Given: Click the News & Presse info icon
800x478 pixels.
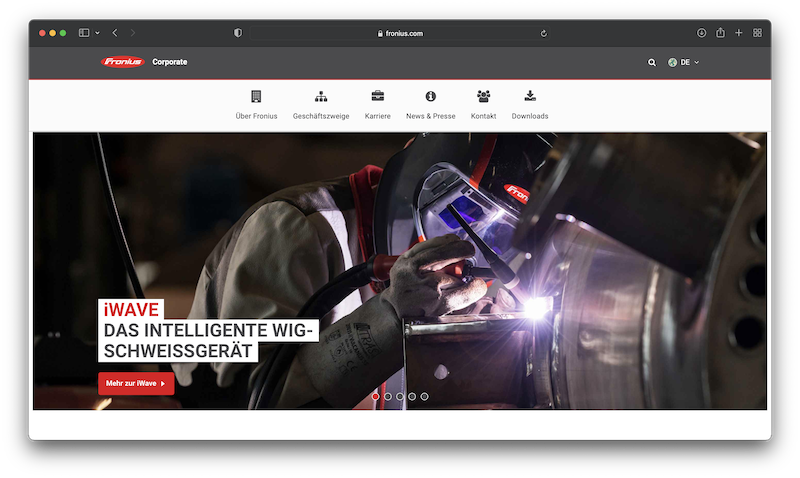Looking at the screenshot, I should tap(431, 96).
